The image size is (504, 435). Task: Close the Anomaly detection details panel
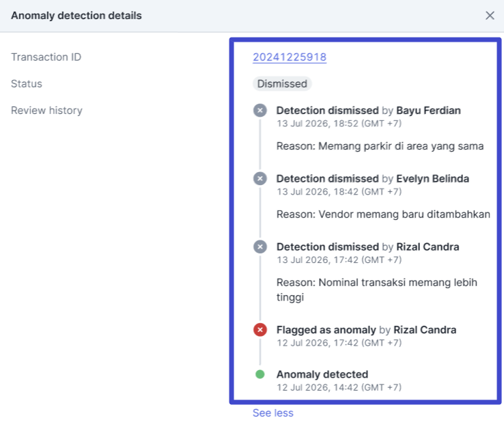point(490,16)
